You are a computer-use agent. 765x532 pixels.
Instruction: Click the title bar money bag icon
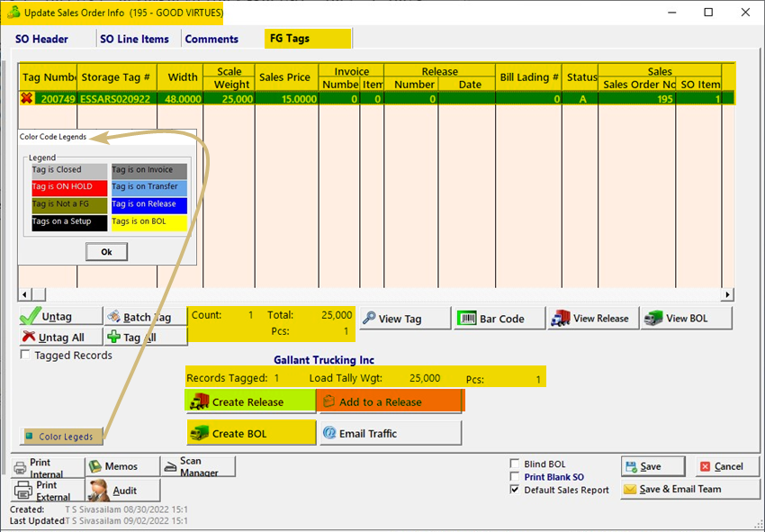[13, 13]
